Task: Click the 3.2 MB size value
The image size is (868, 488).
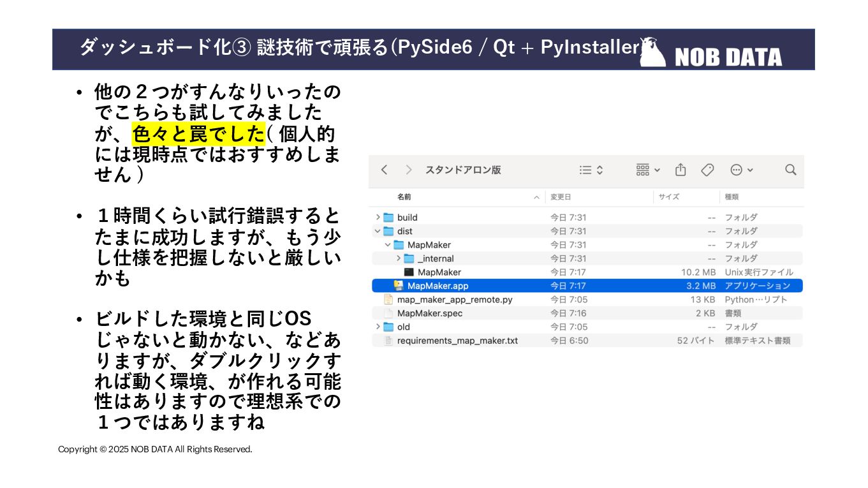Action: pos(701,286)
